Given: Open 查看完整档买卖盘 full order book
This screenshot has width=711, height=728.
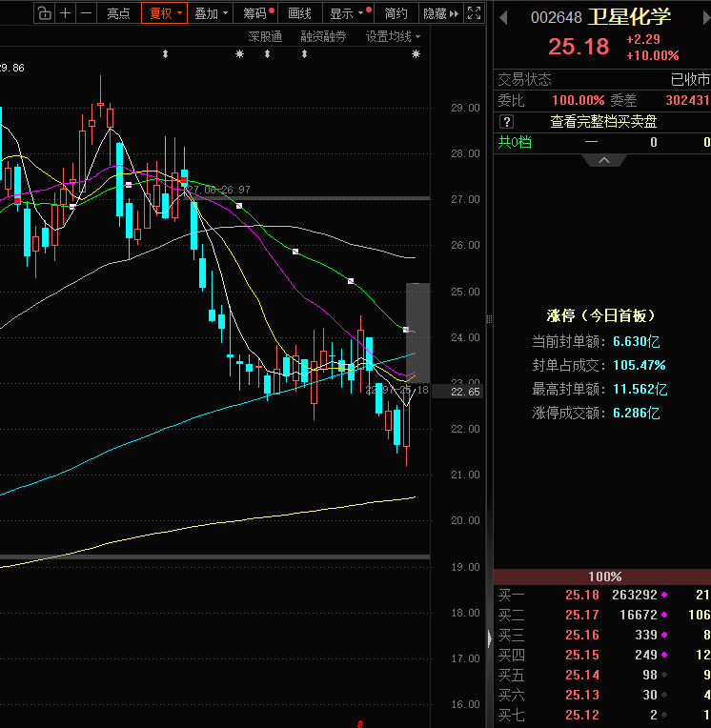Looking at the screenshot, I should (603, 122).
